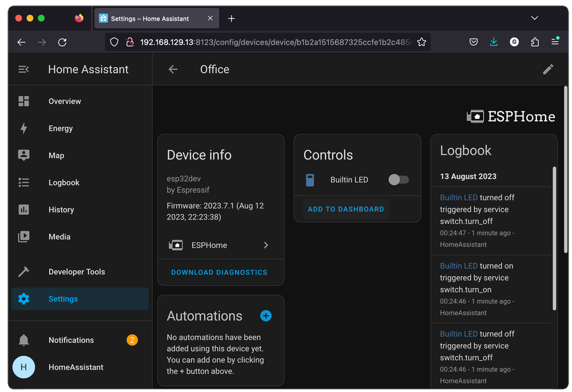572x392 pixels.
Task: Open the Firefox hamburger application menu
Action: pos(555,42)
